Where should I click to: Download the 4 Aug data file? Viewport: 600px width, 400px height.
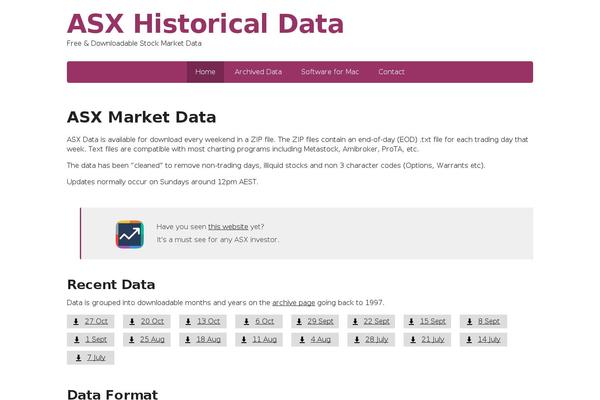click(315, 340)
